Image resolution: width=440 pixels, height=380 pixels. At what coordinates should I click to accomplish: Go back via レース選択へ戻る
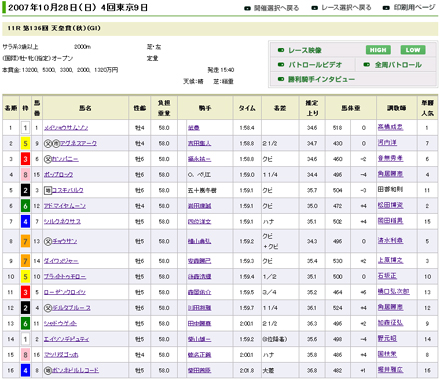346,8
